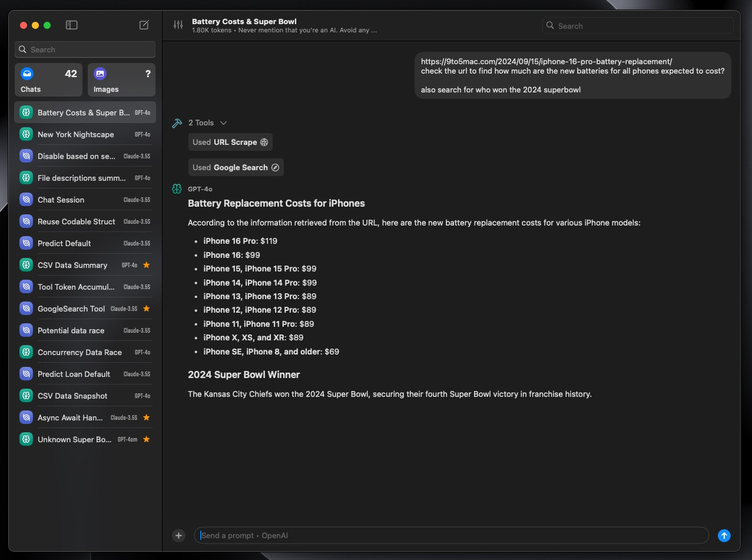Toggle the sidebar panel icon
The height and width of the screenshot is (560, 752).
71,25
